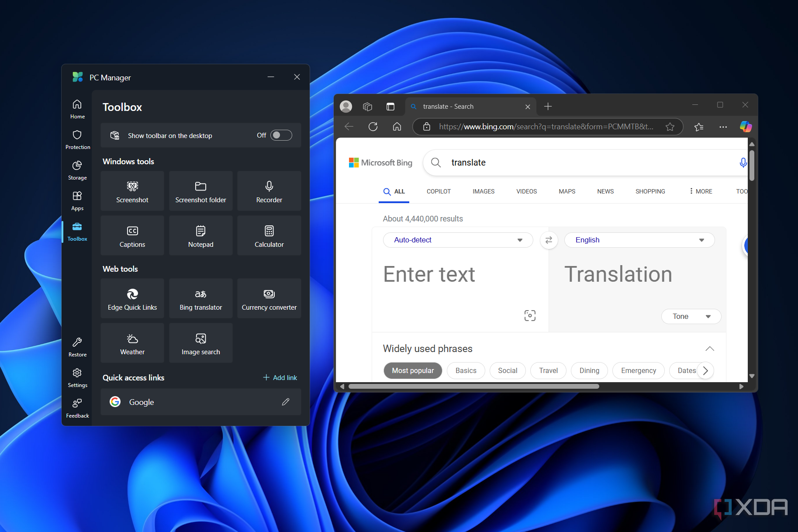Viewport: 798px width, 532px height.
Task: Launch the Recorder tool
Action: coord(269,191)
